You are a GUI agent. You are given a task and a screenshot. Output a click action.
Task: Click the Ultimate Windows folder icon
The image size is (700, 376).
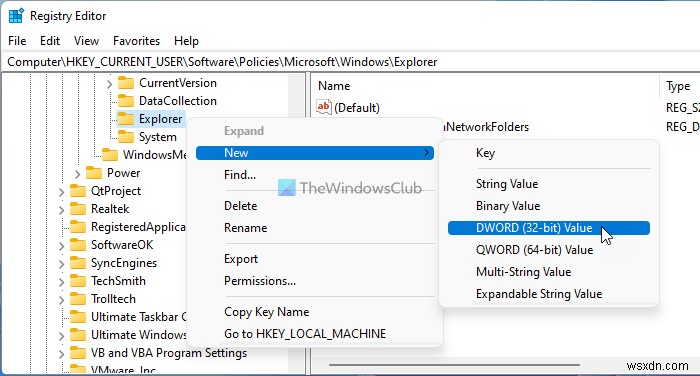click(78, 334)
